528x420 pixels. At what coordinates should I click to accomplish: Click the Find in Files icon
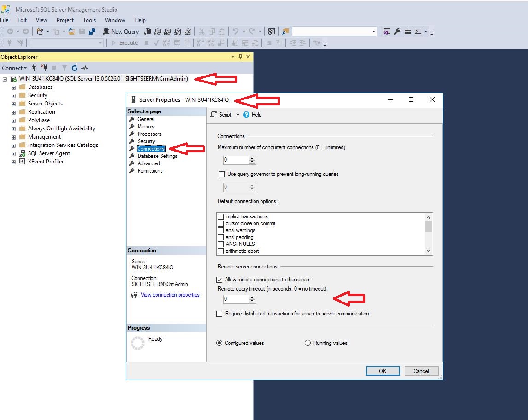click(285, 31)
